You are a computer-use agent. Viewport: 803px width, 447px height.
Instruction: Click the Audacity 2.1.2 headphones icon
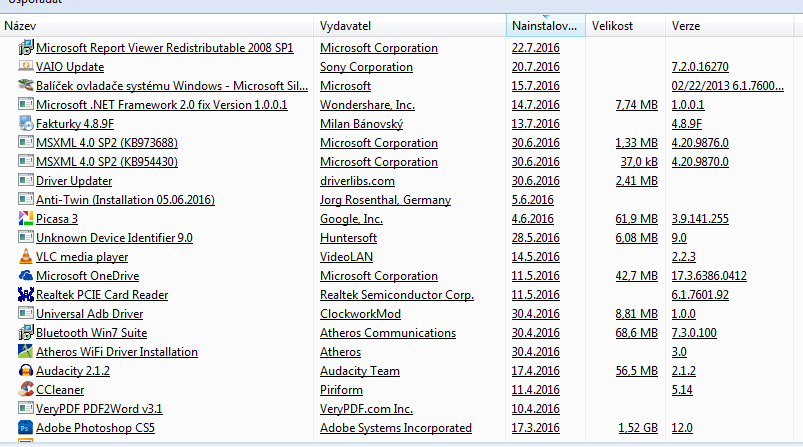26,370
